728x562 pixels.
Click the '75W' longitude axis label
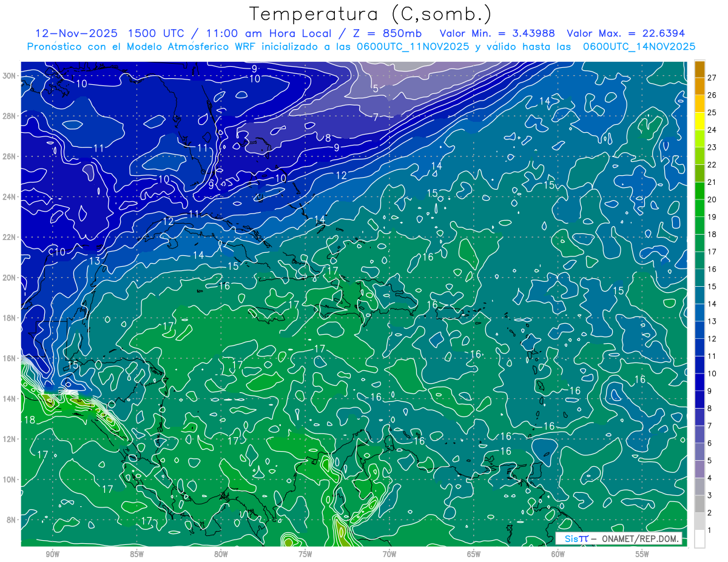click(x=305, y=554)
